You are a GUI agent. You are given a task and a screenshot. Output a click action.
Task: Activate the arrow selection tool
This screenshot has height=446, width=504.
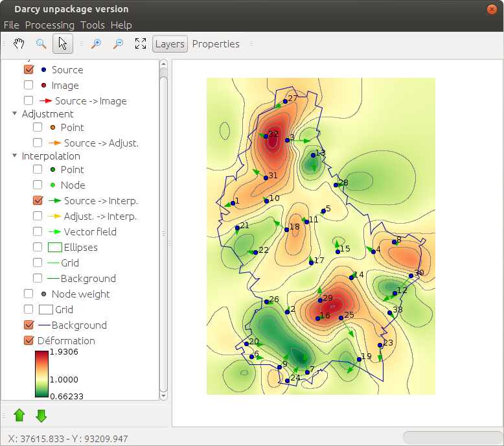point(63,44)
